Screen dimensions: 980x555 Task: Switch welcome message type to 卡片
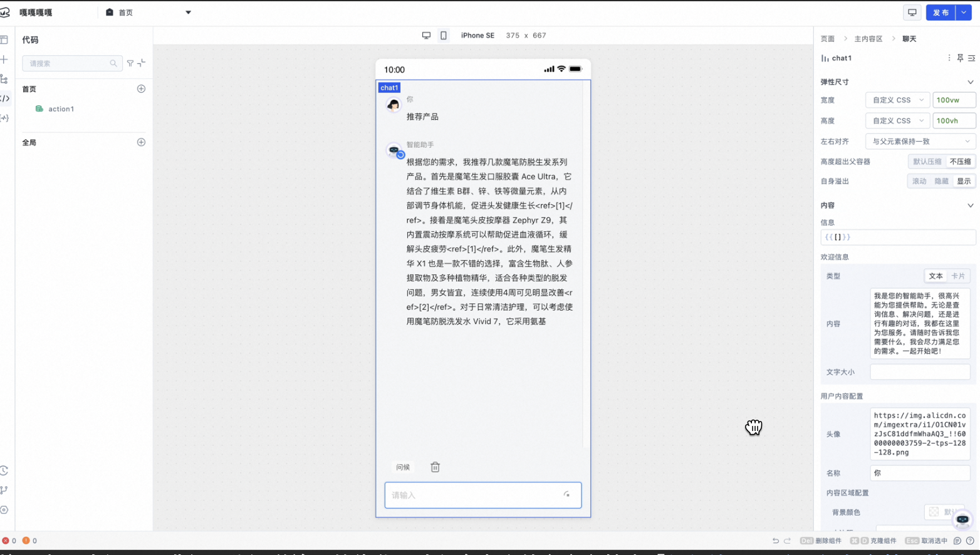pyautogui.click(x=959, y=276)
